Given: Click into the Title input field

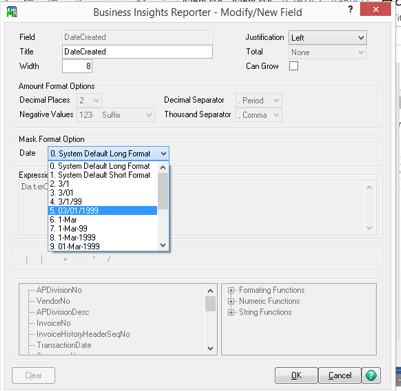Looking at the screenshot, I should click(137, 52).
